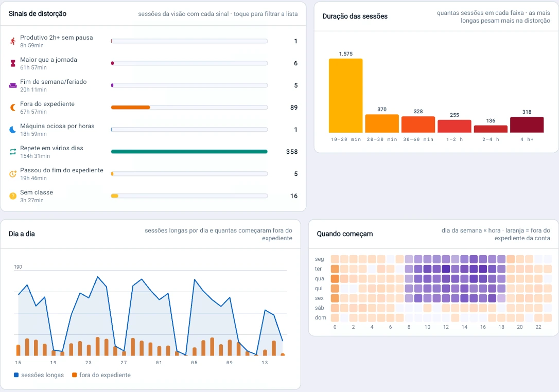Click the Sinais de distorção panel title
The height and width of the screenshot is (392, 559).
pyautogui.click(x=38, y=13)
